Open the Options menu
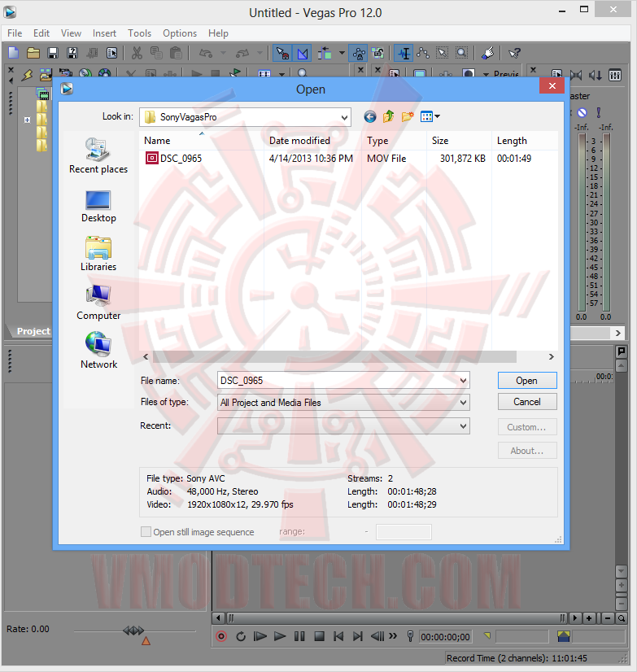637x672 pixels. [180, 33]
